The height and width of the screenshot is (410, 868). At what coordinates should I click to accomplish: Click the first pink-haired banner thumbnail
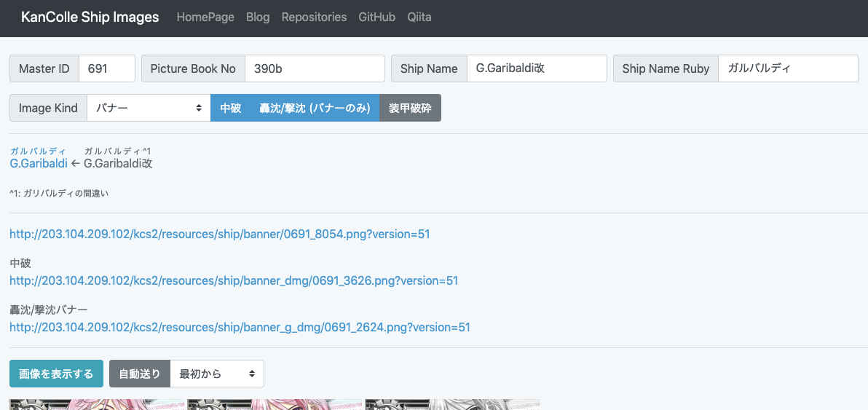(97, 404)
